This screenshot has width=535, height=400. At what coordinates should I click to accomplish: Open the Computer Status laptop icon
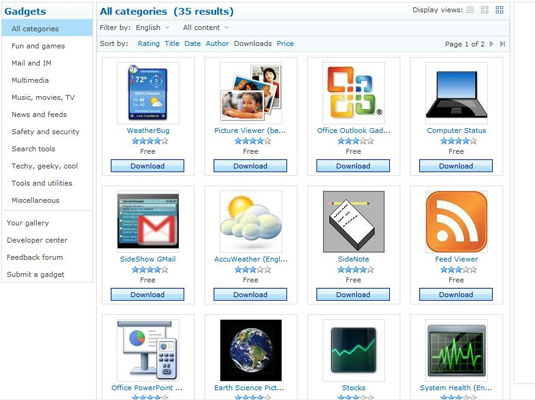457,92
